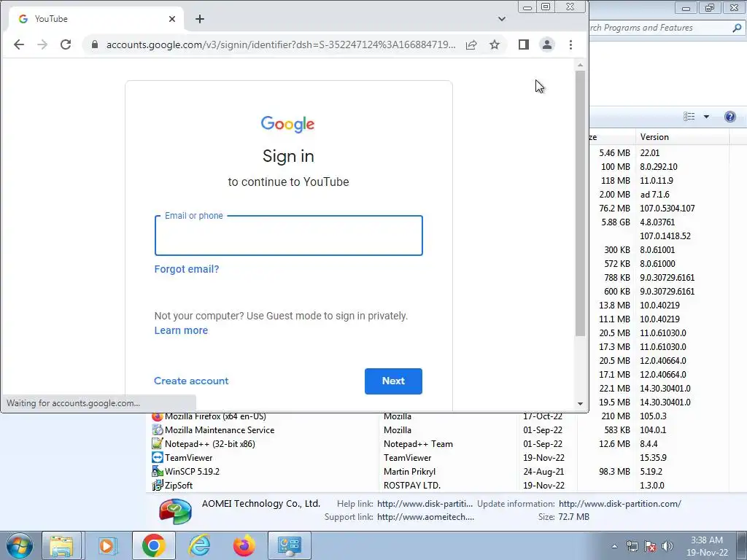Open Internet Explorer from taskbar
This screenshot has width=747, height=560.
pos(199,545)
